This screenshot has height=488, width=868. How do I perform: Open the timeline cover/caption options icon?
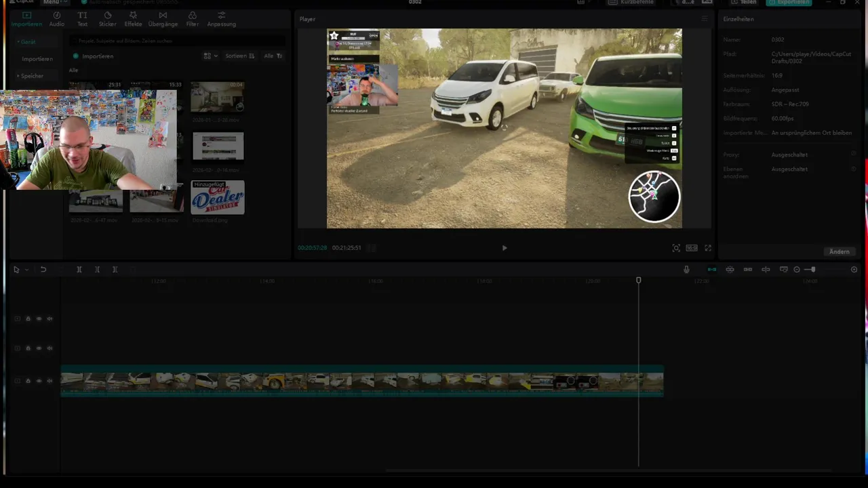[x=783, y=270]
